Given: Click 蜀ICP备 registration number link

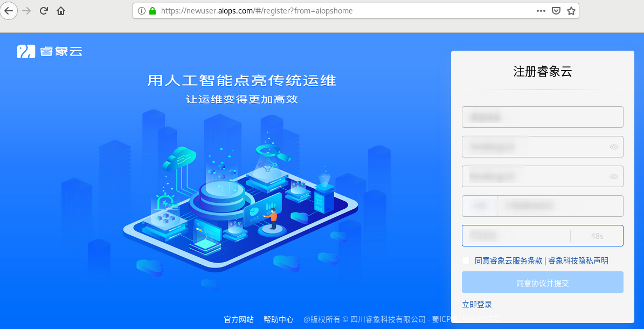Looking at the screenshot, I should [x=466, y=319].
